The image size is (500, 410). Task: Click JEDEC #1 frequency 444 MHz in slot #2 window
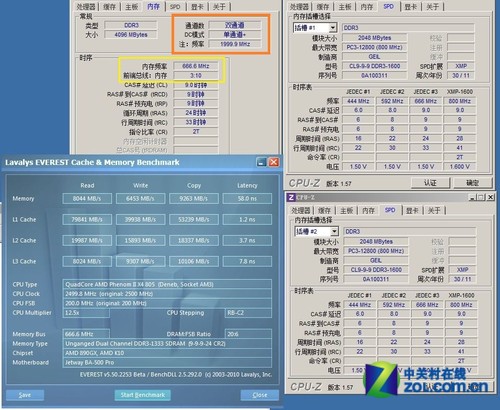coord(360,304)
